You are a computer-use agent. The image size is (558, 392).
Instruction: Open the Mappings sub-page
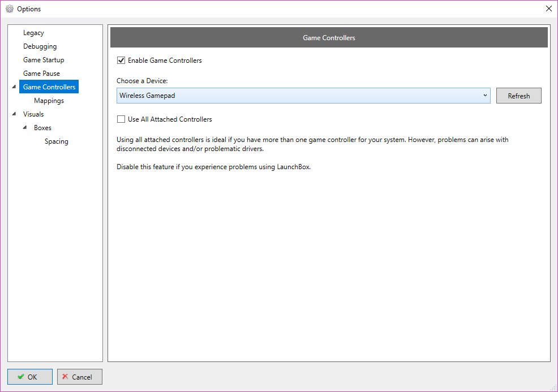(49, 101)
